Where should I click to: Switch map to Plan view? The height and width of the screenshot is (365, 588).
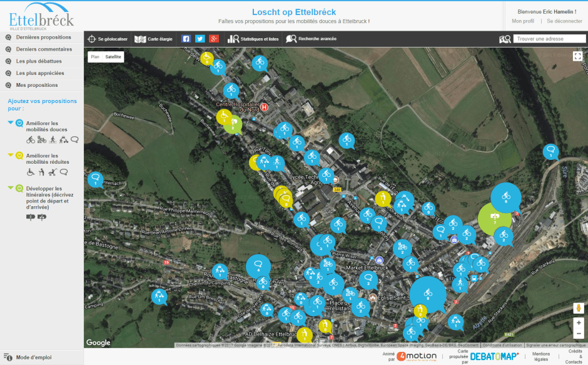click(95, 57)
